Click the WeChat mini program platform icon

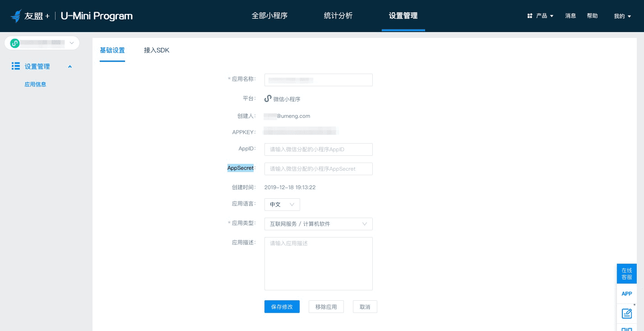tap(268, 98)
